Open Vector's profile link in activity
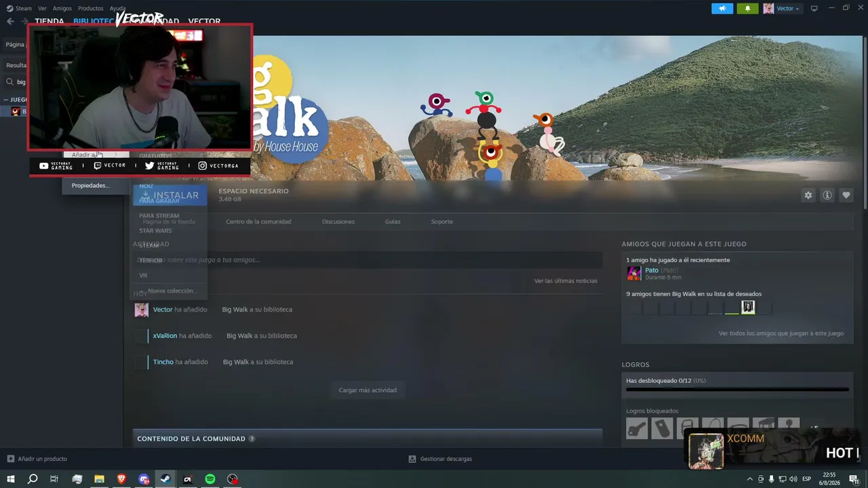 (163, 310)
